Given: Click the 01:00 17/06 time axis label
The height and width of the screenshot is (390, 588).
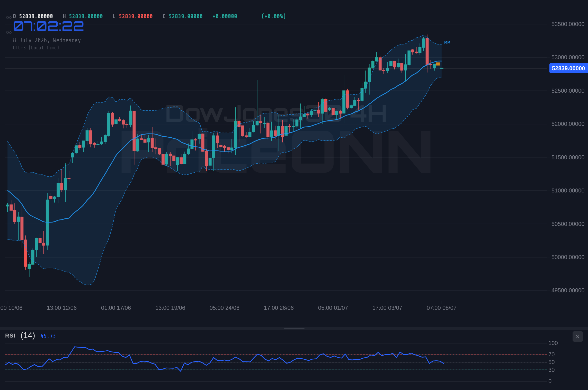Looking at the screenshot, I should (x=116, y=308).
